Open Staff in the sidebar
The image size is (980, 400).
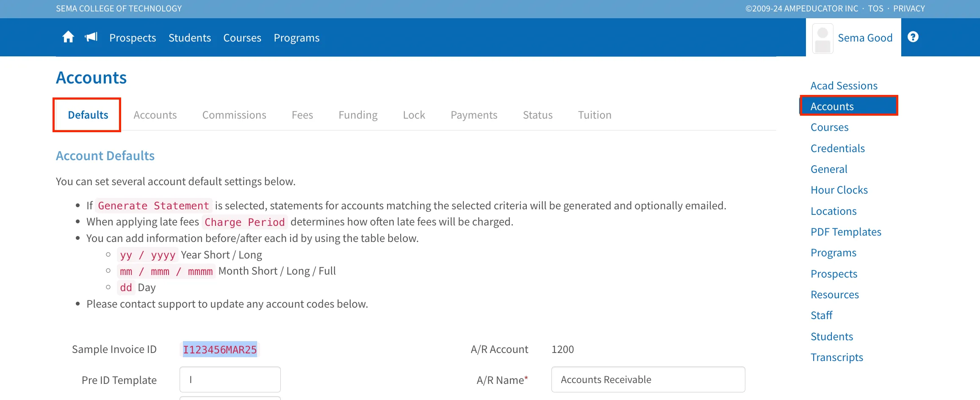point(822,315)
